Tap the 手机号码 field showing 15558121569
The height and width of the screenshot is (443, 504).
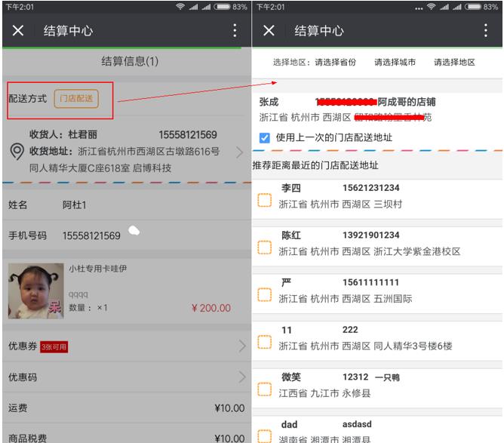[91, 235]
